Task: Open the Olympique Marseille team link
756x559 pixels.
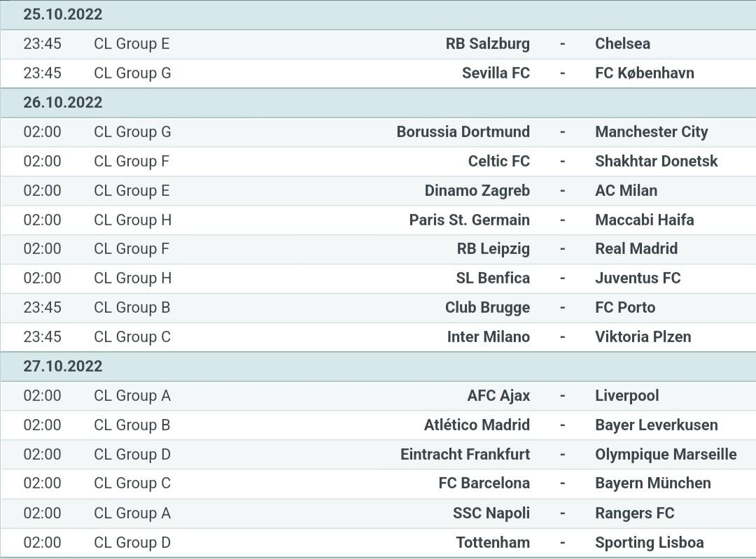Action: click(x=666, y=455)
